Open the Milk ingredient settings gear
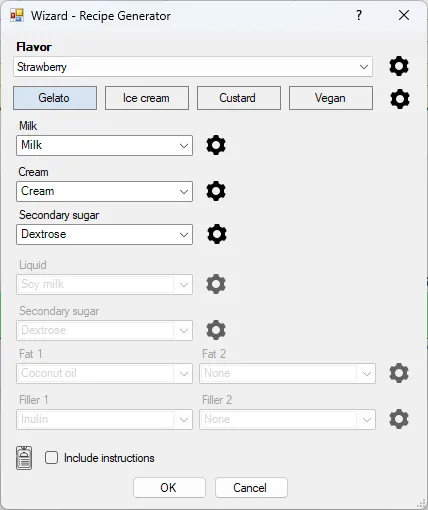Image resolution: width=428 pixels, height=510 pixels. [216, 145]
